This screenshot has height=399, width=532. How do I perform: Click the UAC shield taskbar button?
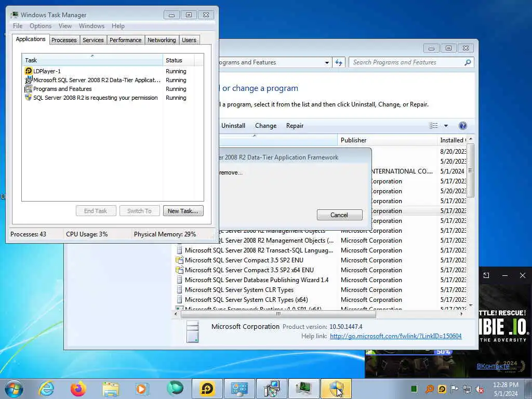[x=336, y=389]
